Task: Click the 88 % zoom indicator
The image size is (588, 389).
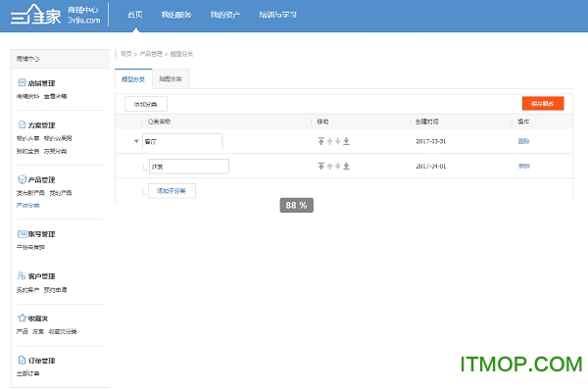Action: click(296, 205)
